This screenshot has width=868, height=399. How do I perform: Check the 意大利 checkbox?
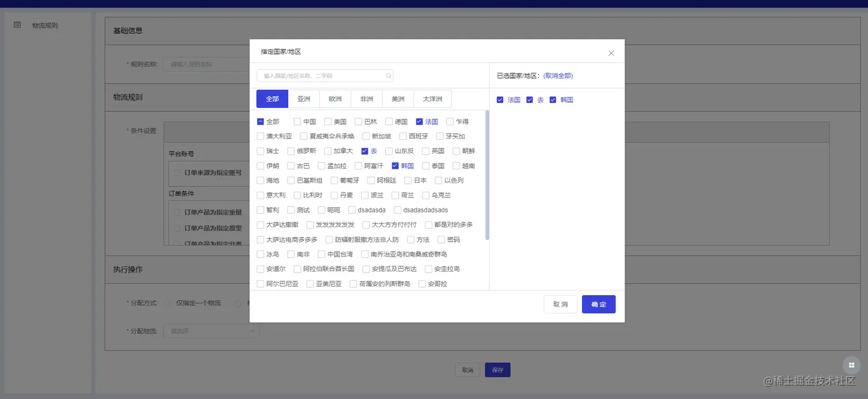click(261, 195)
